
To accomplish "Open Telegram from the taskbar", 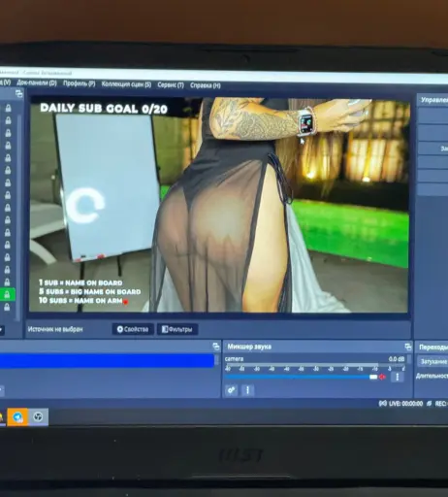I will [x=17, y=416].
